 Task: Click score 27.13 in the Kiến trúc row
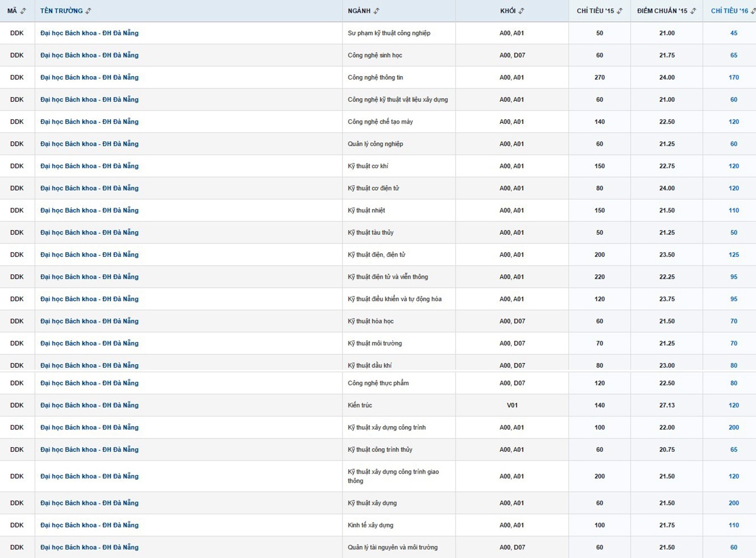click(x=666, y=405)
